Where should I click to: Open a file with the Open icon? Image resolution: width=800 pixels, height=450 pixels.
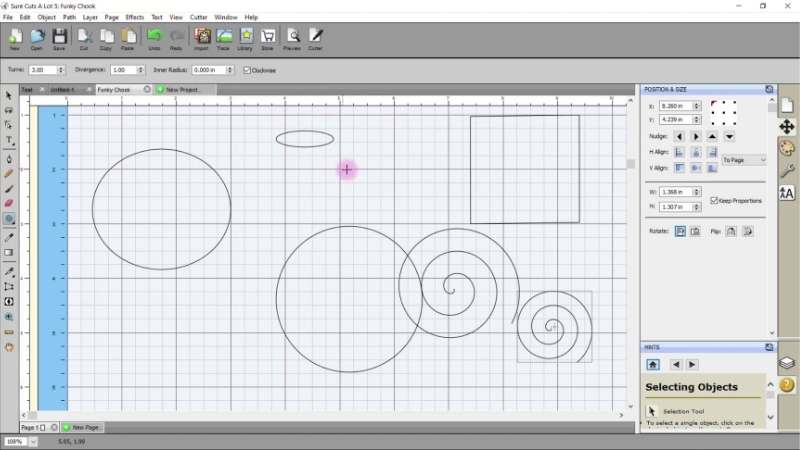point(37,39)
